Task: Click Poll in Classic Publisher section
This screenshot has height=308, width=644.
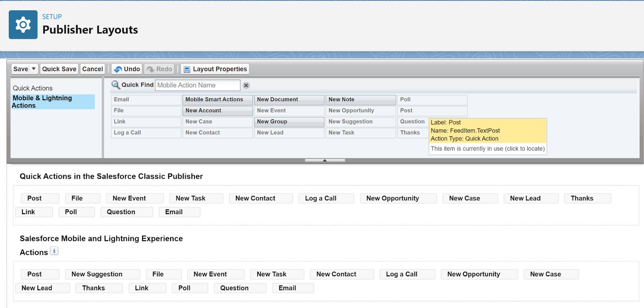Action: click(77, 212)
